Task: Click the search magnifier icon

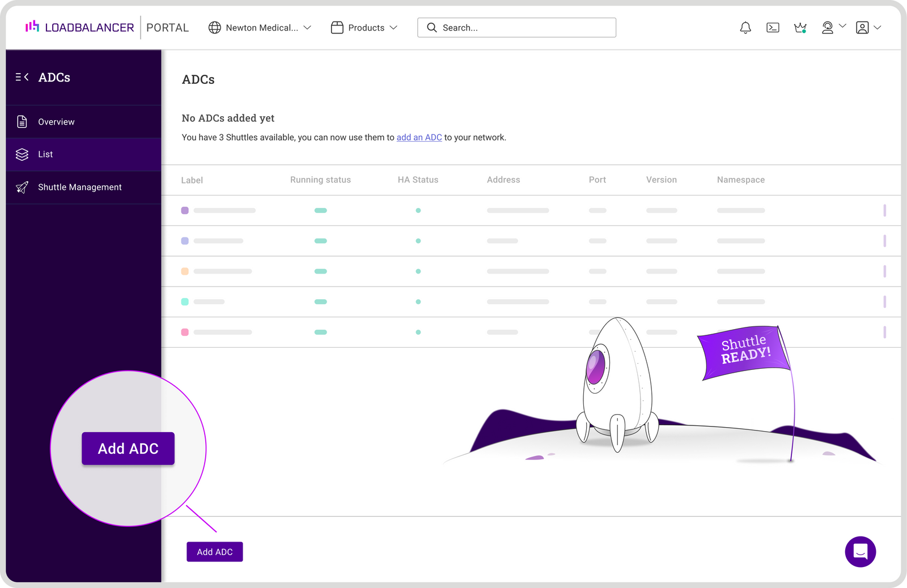Action: click(x=431, y=27)
